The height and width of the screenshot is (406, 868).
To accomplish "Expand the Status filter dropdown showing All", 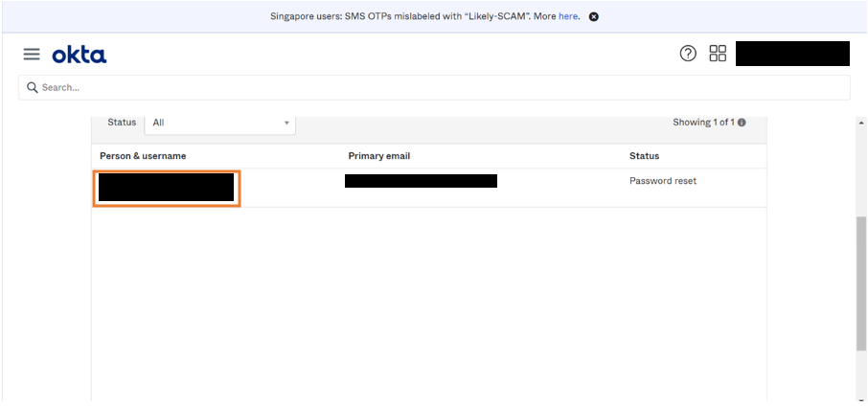I will [220, 123].
